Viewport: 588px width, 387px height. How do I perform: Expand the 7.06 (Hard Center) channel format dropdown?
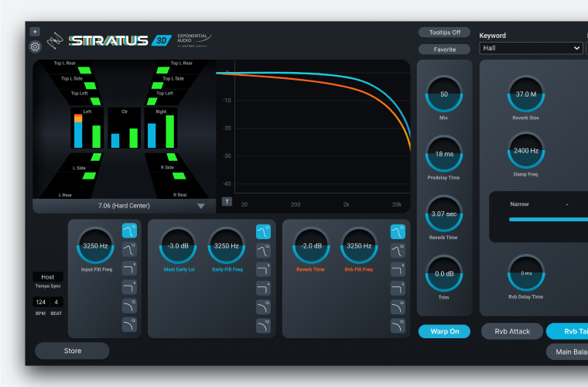(124, 206)
